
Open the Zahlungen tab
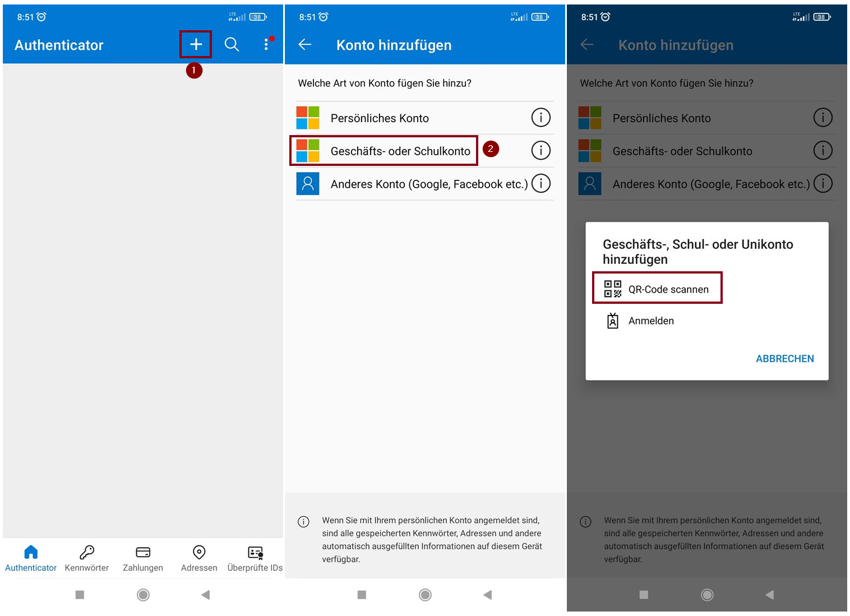point(143,558)
